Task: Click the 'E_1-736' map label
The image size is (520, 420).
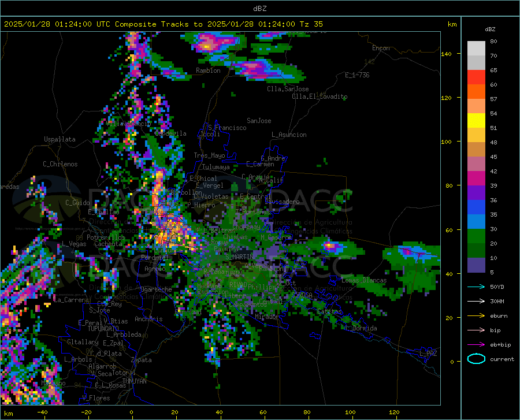Action: [357, 75]
